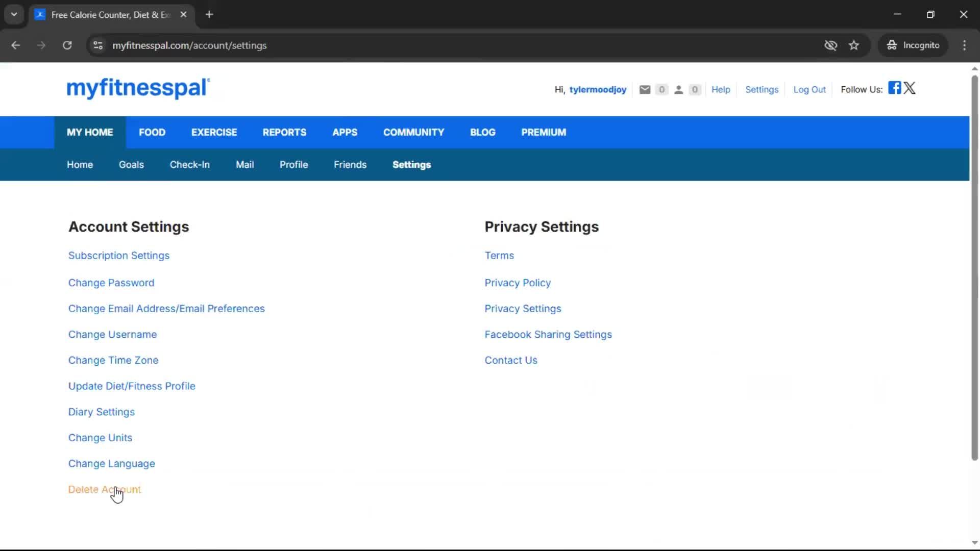Bookmark this page with the star icon

tap(854, 45)
